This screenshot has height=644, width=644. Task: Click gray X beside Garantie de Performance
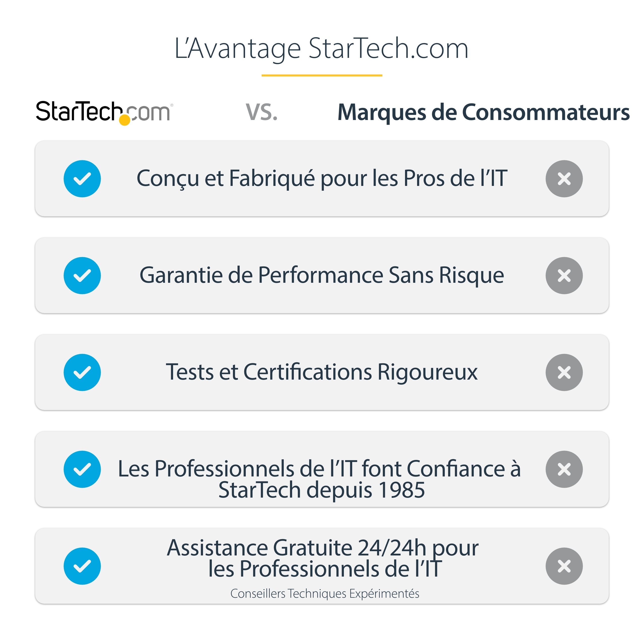(x=564, y=275)
